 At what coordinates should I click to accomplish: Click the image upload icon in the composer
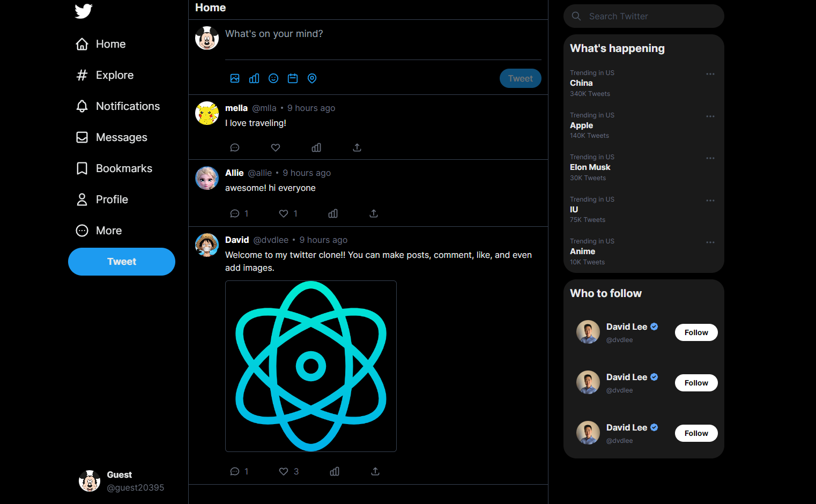(235, 78)
